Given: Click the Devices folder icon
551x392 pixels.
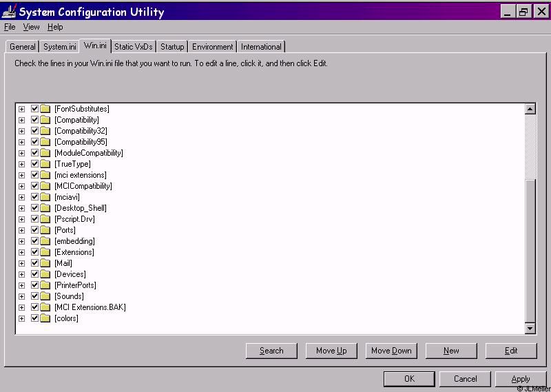Looking at the screenshot, I should pyautogui.click(x=45, y=274).
